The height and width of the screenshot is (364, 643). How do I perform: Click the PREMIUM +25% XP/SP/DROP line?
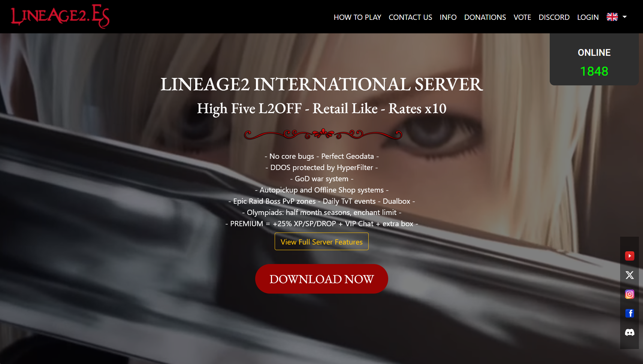[x=321, y=224]
